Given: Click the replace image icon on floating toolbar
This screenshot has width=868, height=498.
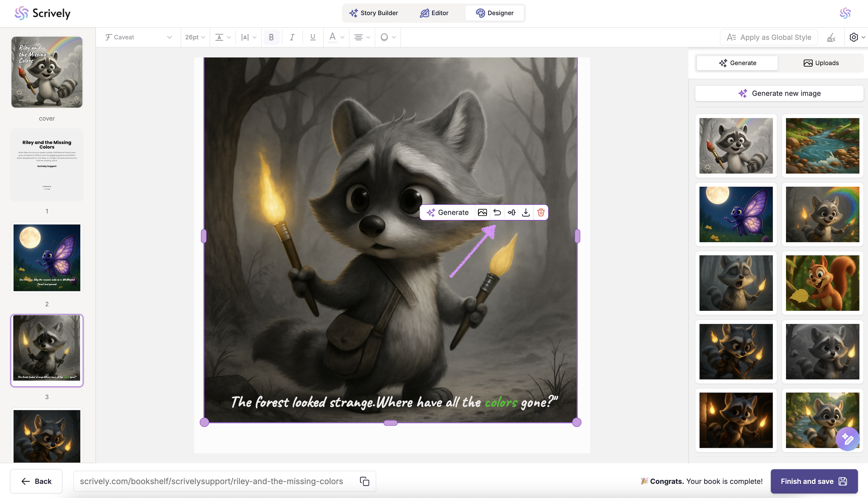Looking at the screenshot, I should 482,213.
